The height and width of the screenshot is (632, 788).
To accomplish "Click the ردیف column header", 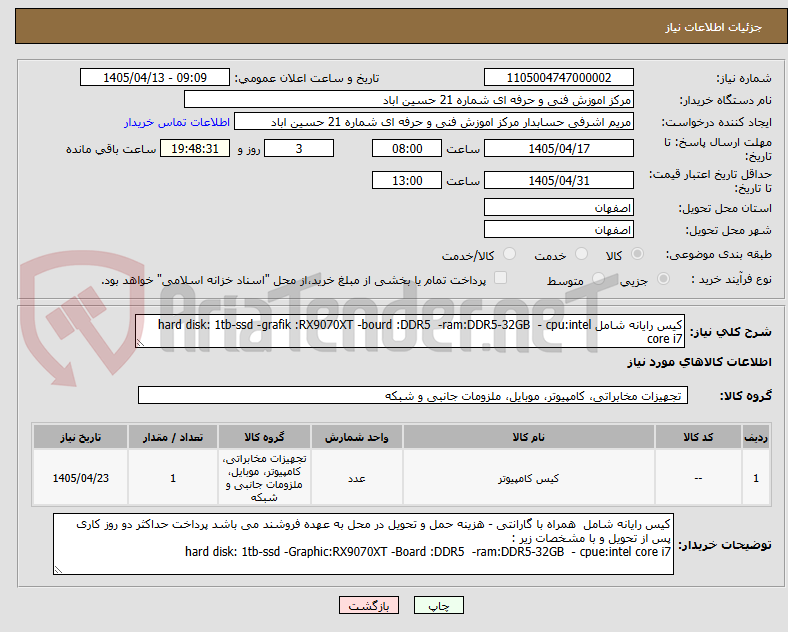I will [x=756, y=437].
